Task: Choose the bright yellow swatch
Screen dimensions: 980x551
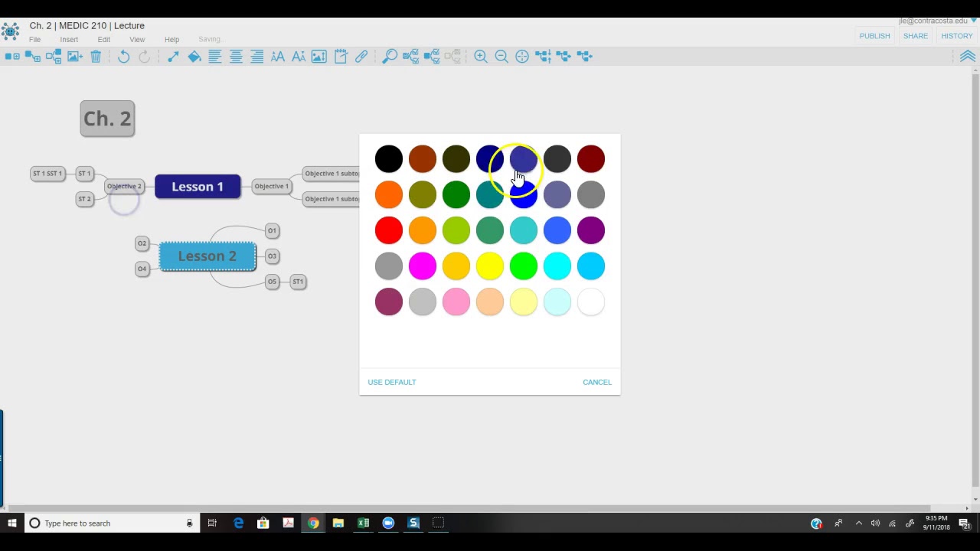Action: [490, 266]
